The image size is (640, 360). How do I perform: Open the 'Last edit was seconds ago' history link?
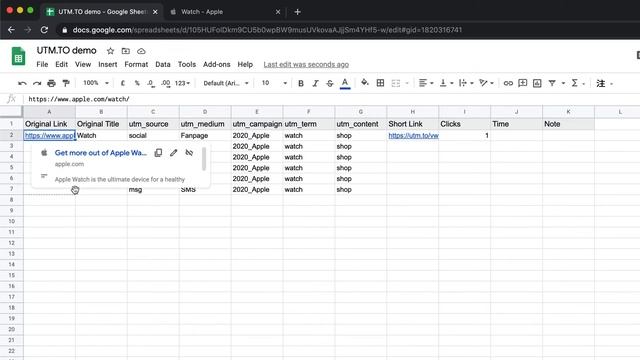[306, 64]
